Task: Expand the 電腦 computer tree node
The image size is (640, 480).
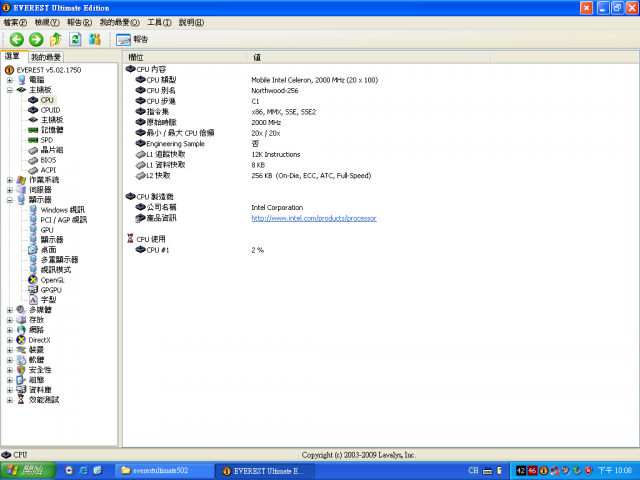Action: tap(9, 80)
